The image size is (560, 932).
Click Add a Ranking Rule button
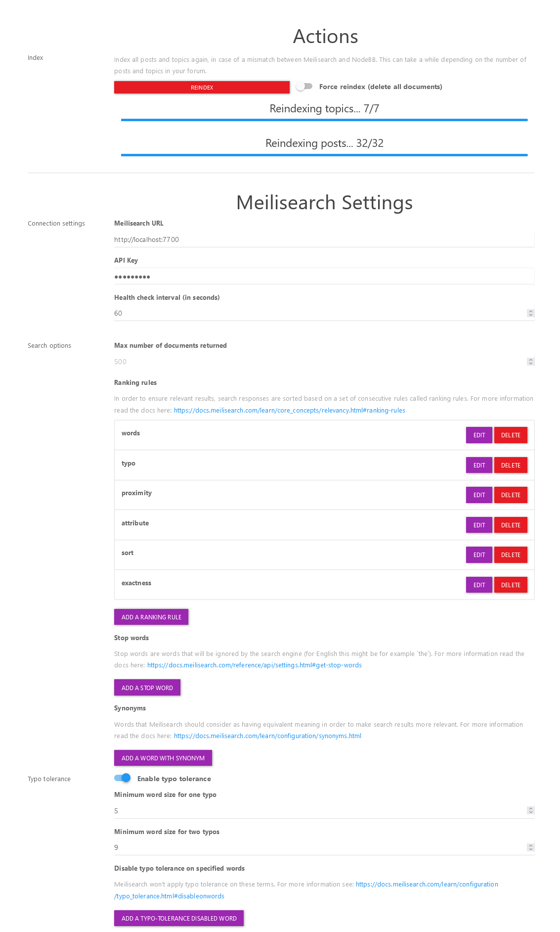point(151,617)
